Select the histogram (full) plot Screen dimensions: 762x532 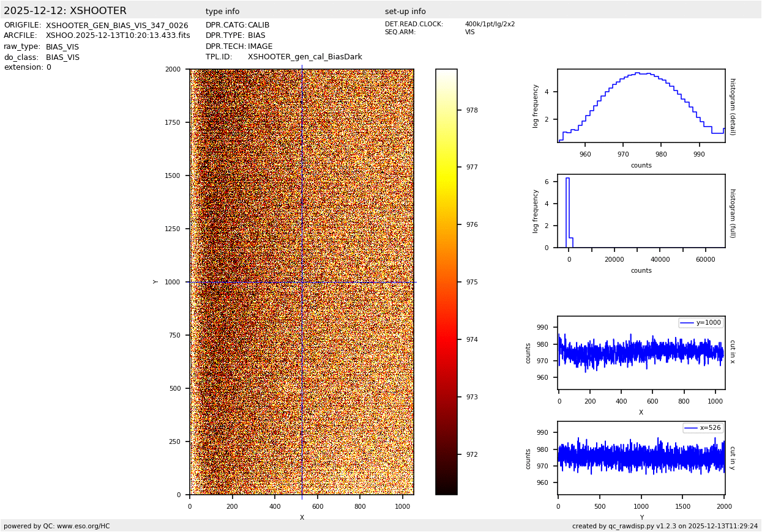641,211
